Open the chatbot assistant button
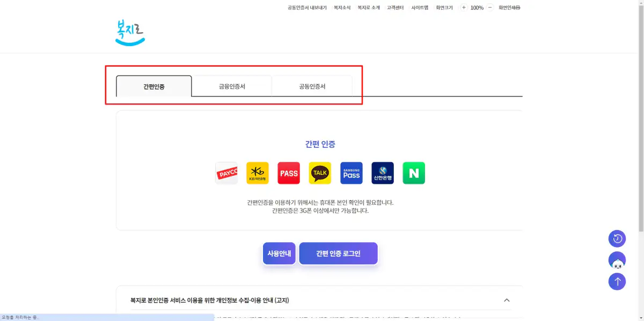 tap(617, 260)
